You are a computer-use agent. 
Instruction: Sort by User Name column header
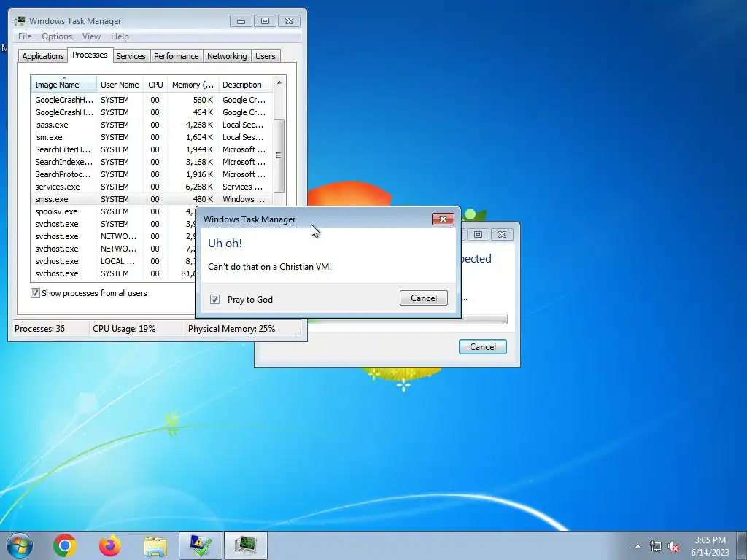(120, 85)
